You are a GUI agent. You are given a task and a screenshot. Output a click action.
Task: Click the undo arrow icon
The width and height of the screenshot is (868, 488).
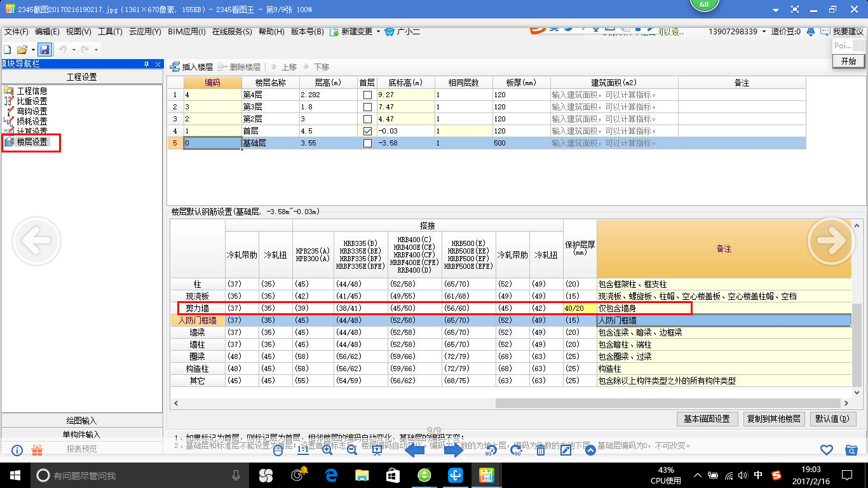pos(62,49)
